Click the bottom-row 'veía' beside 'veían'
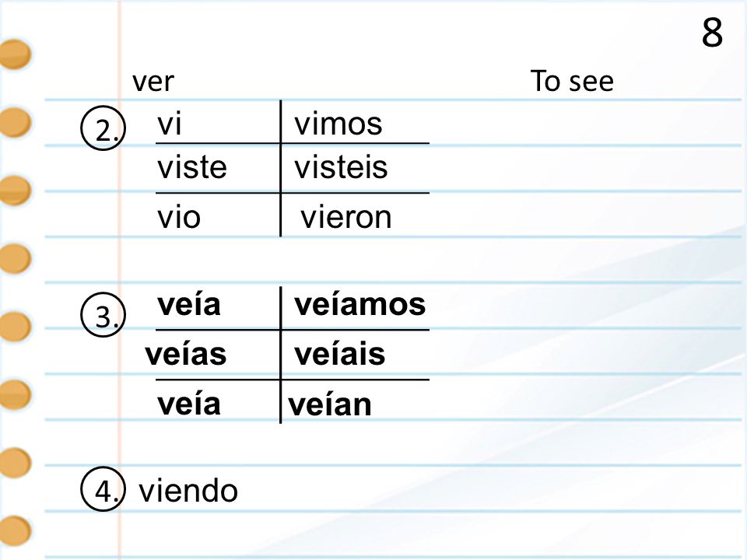 (189, 404)
